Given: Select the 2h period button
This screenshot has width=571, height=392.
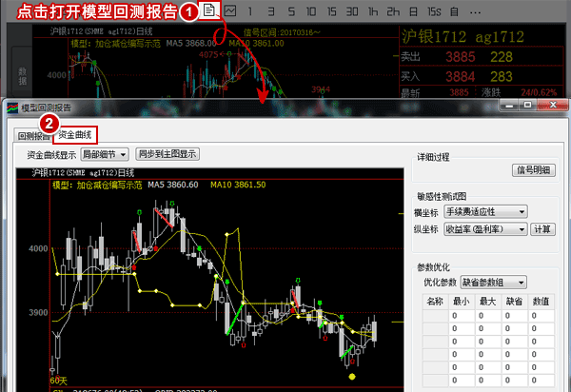Looking at the screenshot, I should click(391, 11).
